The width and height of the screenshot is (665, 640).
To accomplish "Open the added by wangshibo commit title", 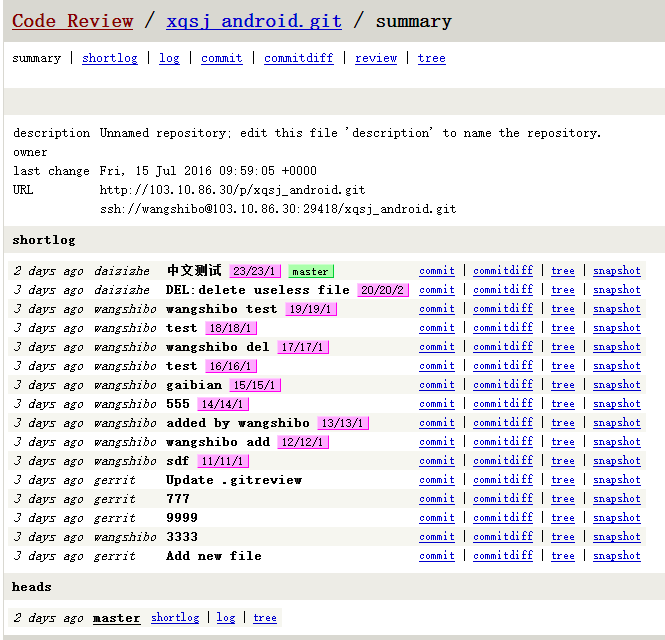I will click(238, 423).
